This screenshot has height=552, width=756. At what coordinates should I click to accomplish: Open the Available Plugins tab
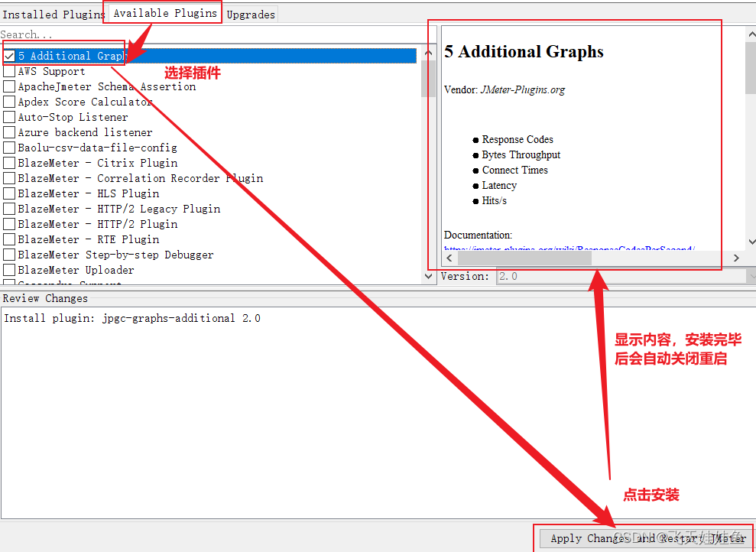[165, 14]
